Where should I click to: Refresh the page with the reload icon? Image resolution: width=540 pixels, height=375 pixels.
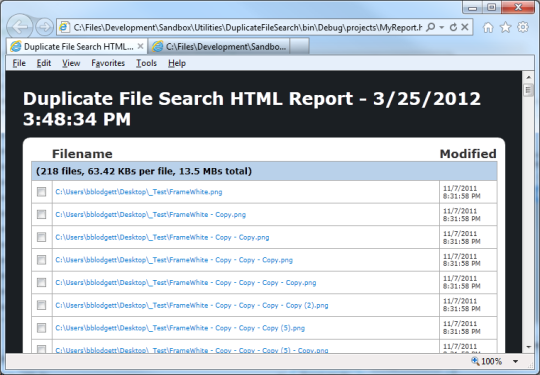[x=453, y=27]
